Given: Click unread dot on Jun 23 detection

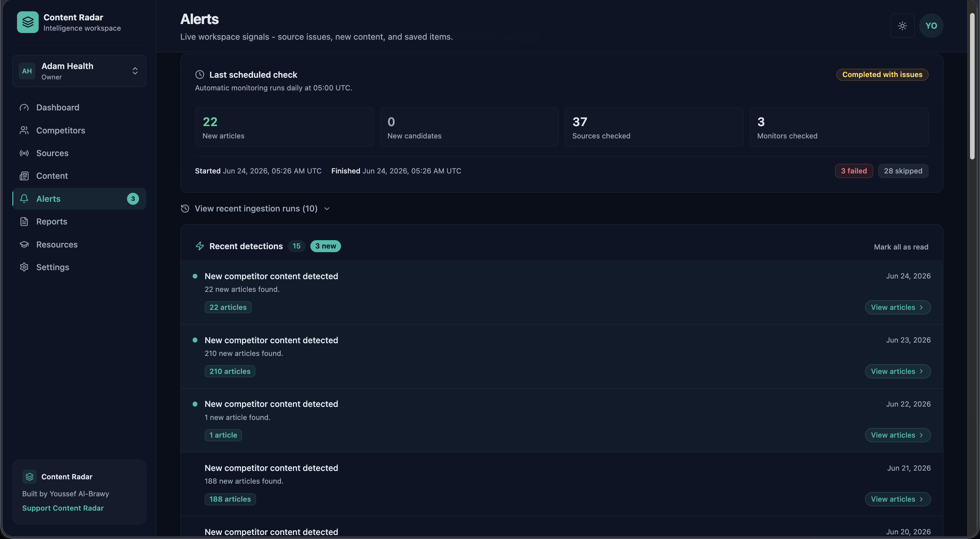Looking at the screenshot, I should [195, 340].
